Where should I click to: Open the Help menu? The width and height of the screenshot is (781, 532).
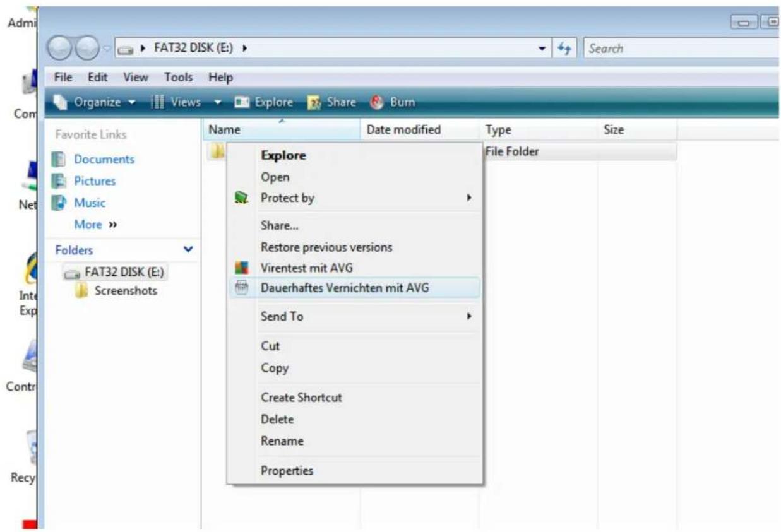tap(220, 78)
